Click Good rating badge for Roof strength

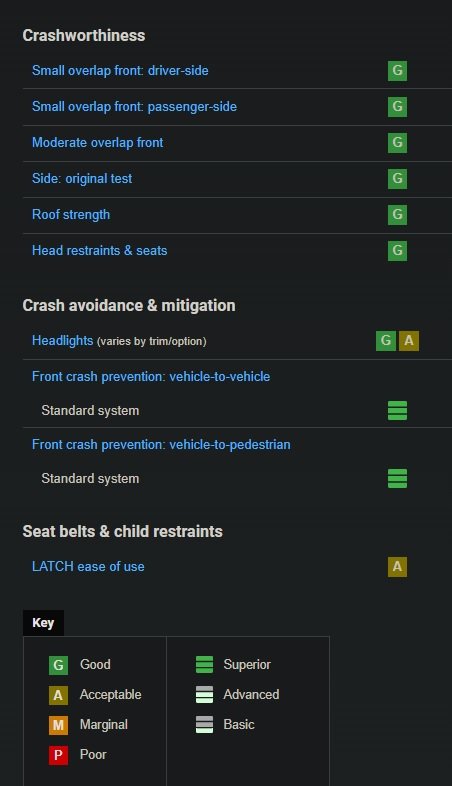pyautogui.click(x=397, y=215)
